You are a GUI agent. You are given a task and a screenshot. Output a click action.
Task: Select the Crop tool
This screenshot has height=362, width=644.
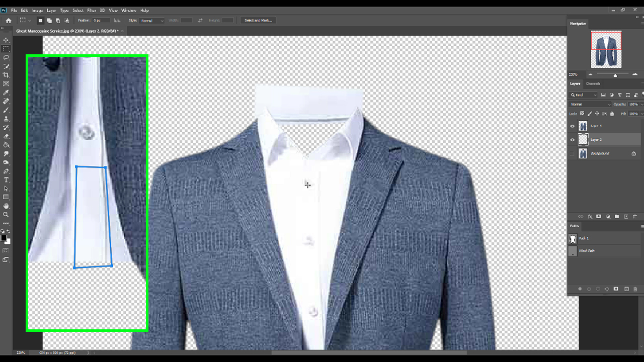coord(6,75)
